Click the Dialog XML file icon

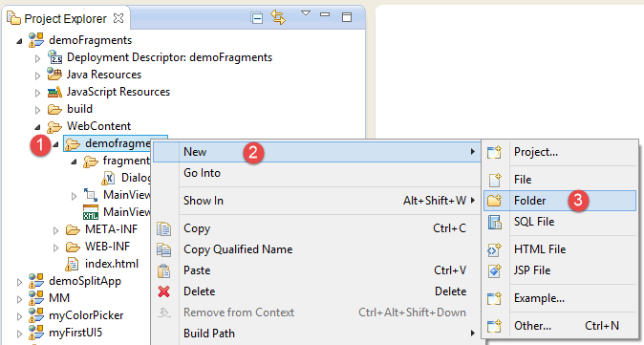(x=108, y=178)
